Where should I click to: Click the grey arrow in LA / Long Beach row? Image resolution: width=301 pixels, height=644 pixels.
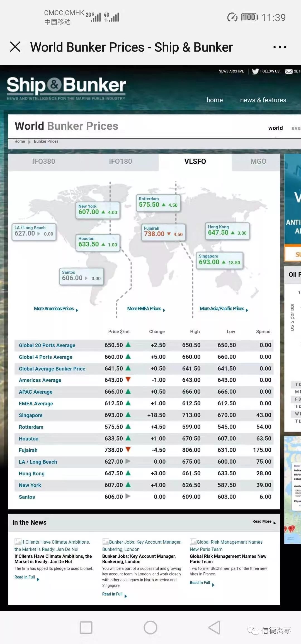[128, 461]
